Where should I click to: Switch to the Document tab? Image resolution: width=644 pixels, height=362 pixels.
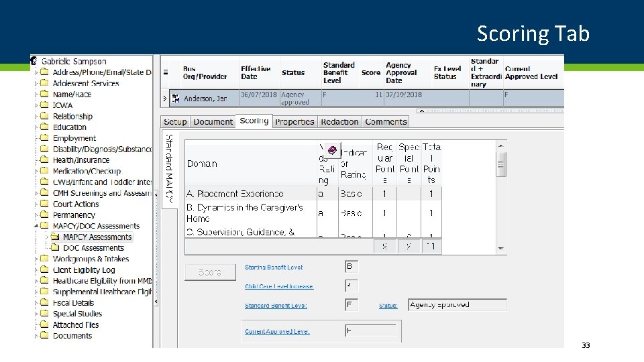coord(213,122)
